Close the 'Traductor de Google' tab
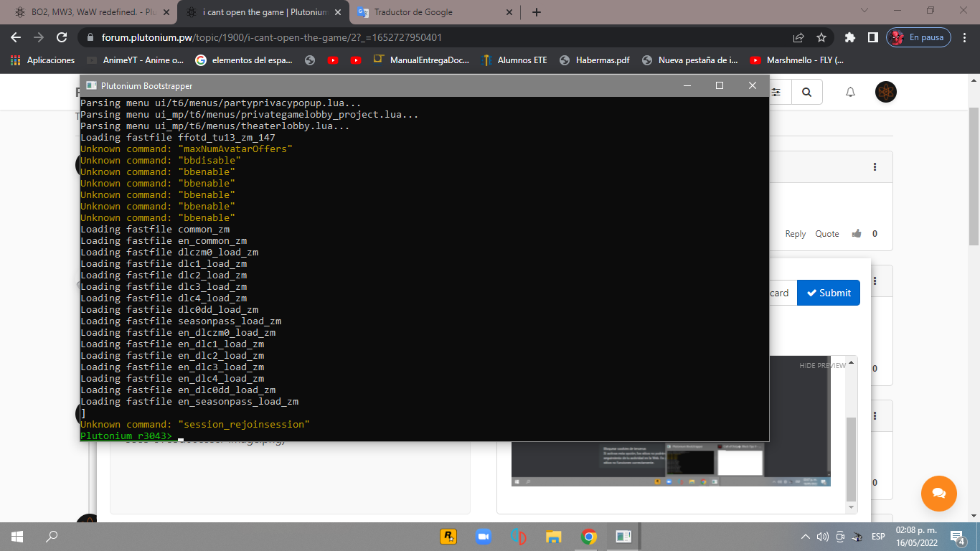 (x=509, y=12)
